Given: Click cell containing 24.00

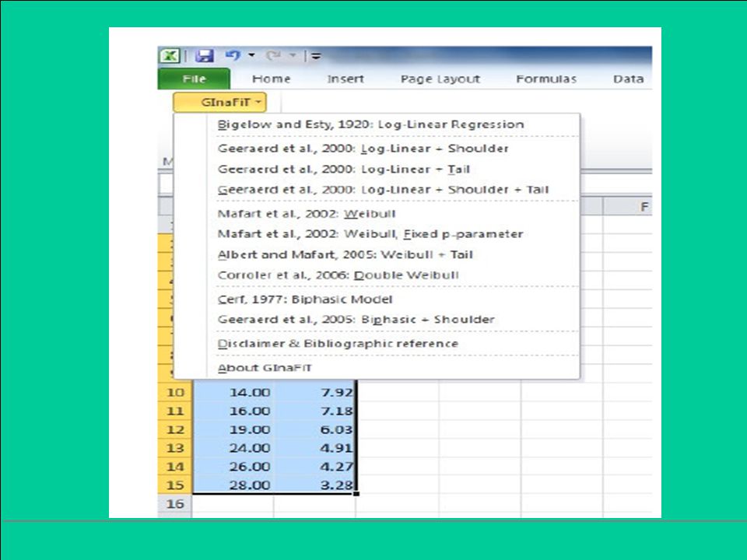Looking at the screenshot, I should click(233, 448).
